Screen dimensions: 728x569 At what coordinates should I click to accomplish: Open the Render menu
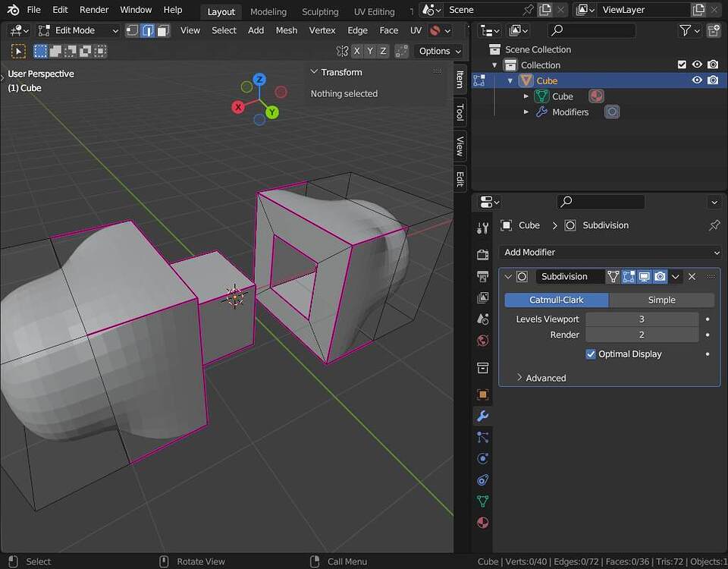[94, 10]
